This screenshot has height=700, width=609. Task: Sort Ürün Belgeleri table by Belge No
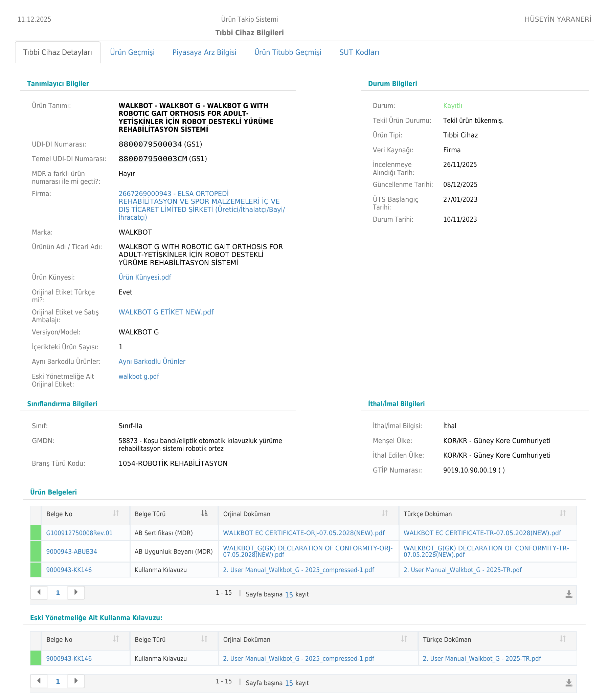point(116,513)
